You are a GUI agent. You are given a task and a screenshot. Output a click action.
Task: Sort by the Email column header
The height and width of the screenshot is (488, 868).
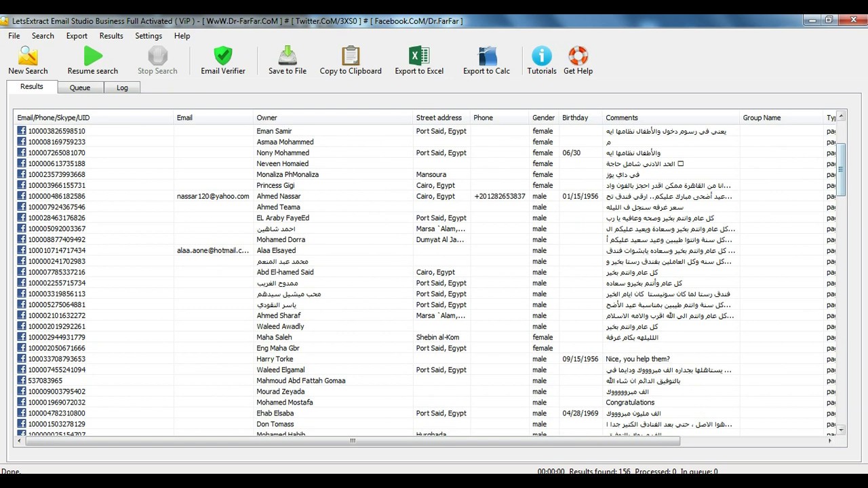[x=214, y=117]
